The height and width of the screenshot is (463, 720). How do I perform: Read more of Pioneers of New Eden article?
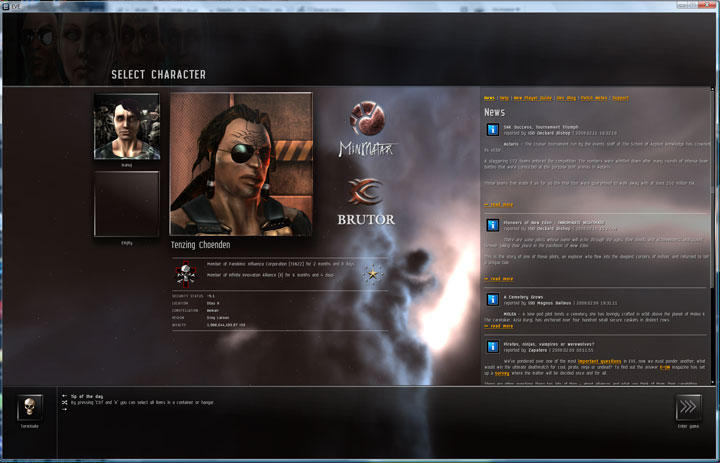tap(499, 279)
